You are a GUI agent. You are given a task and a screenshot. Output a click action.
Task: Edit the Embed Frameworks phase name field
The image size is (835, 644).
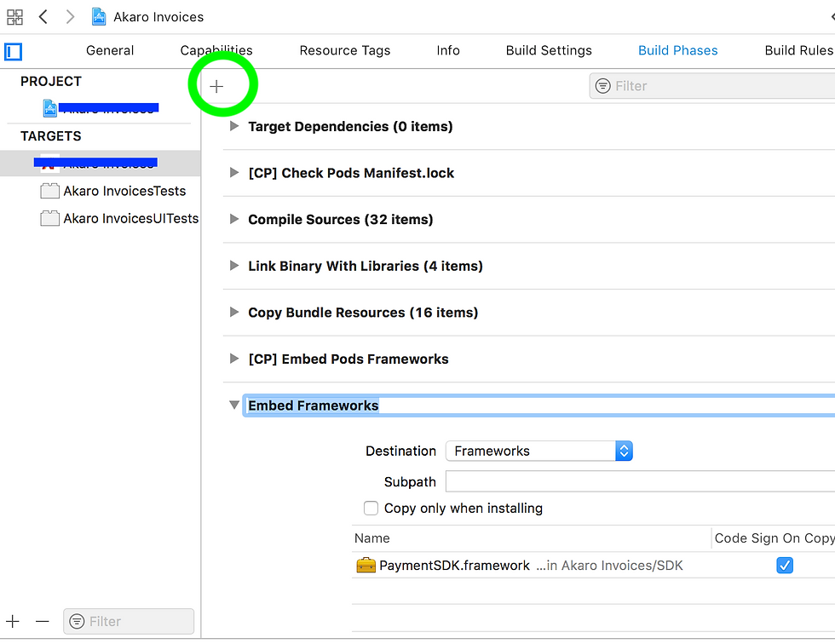tap(538, 405)
